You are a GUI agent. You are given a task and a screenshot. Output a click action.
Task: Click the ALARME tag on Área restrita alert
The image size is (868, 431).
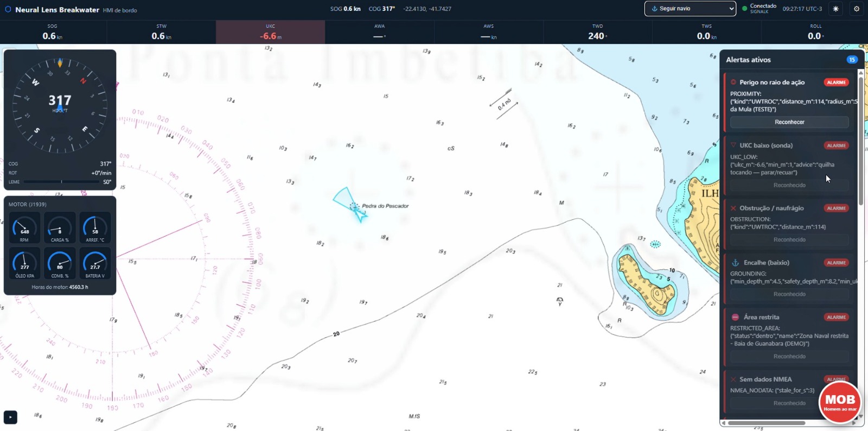tap(837, 317)
